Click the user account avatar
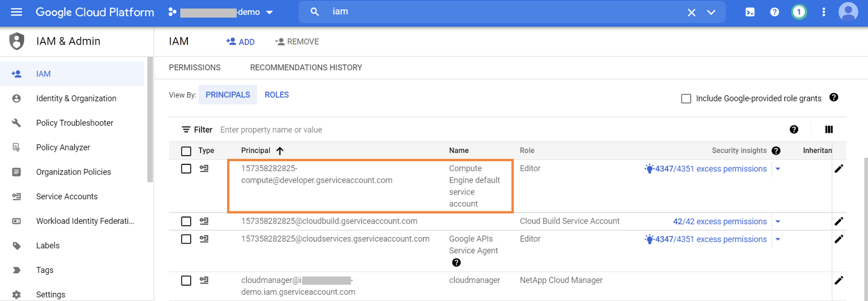The image size is (868, 301). click(x=848, y=12)
